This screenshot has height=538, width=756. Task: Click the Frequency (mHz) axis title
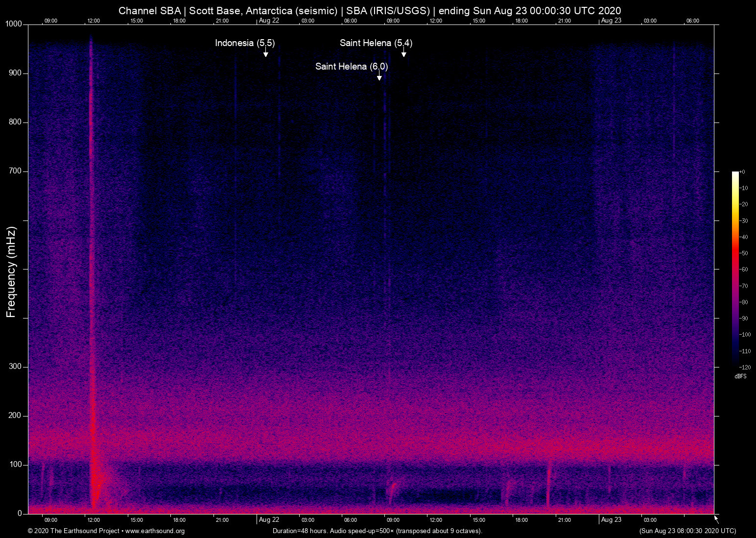[x=11, y=272]
